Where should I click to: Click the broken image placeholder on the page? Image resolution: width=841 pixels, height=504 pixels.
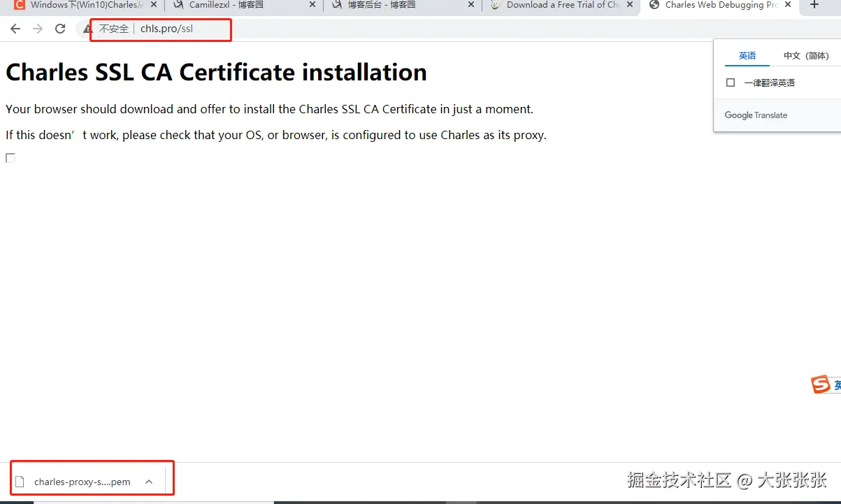[10, 158]
